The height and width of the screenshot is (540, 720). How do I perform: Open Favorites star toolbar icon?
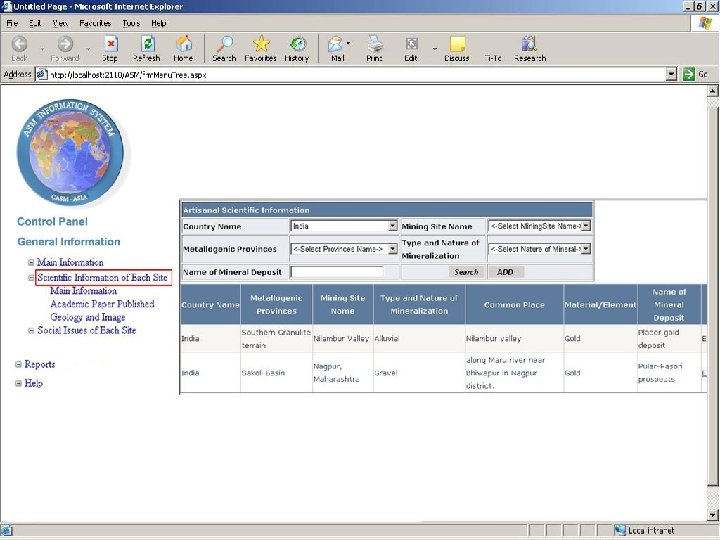coord(261,44)
